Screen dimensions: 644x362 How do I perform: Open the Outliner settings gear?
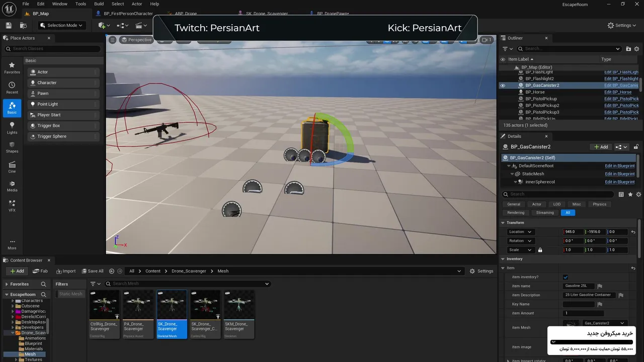point(637,49)
